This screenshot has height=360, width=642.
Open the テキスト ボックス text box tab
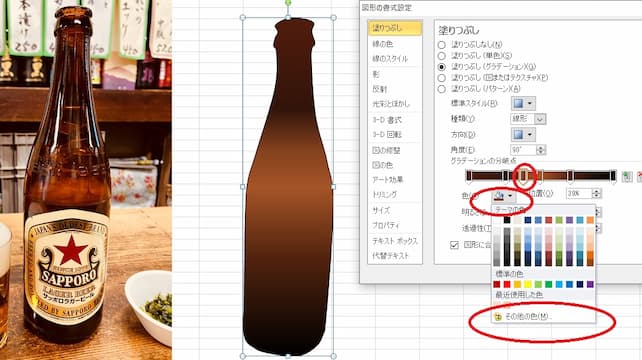point(395,241)
